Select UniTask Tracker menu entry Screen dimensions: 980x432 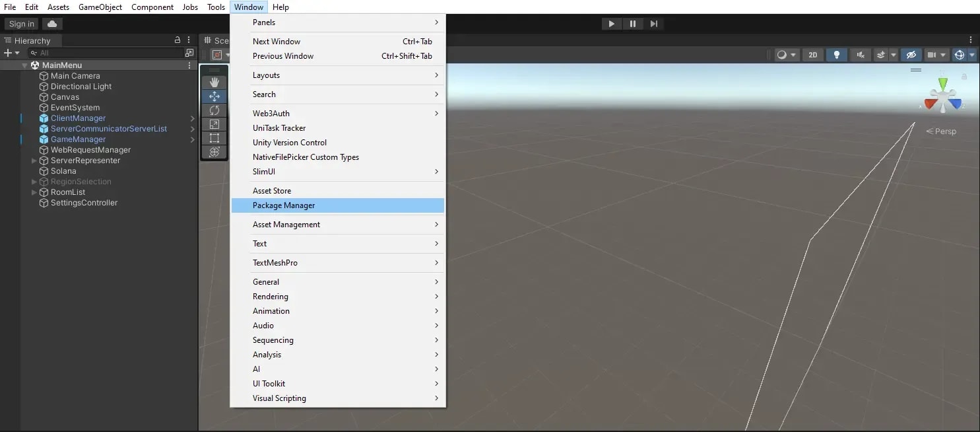(x=338, y=128)
